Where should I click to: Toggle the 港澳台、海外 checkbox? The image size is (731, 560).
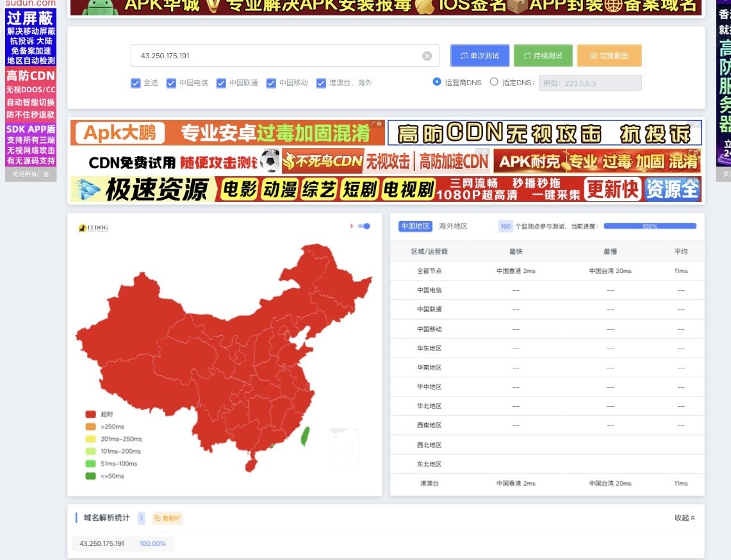pos(321,83)
